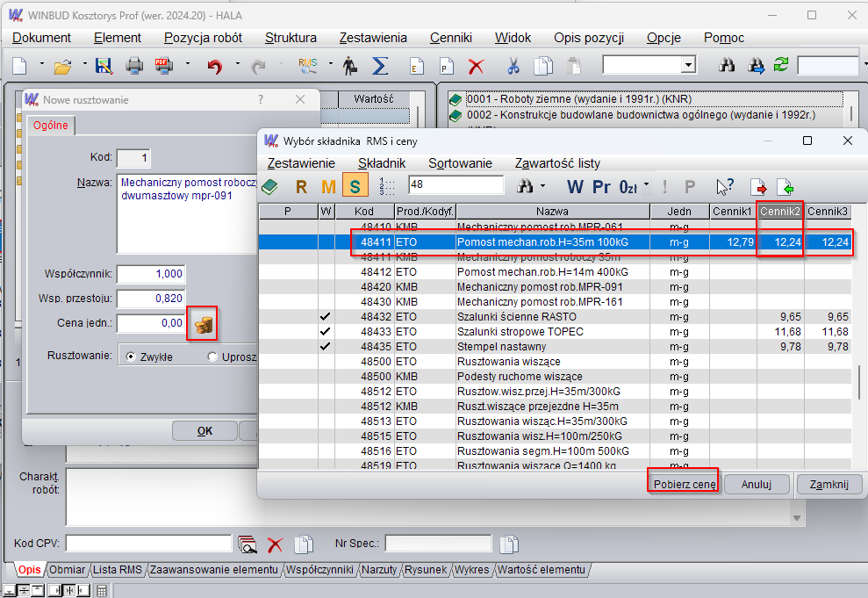The width and height of the screenshot is (868, 598).
Task: Switch to the Obmiar tab
Action: (67, 570)
